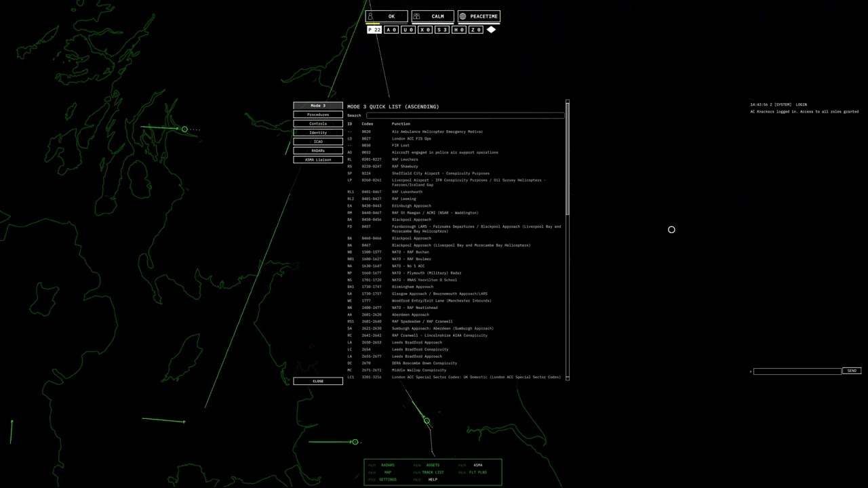Select the RAF Leuchars row
Viewport: 868px width, 488px height.
coord(455,159)
